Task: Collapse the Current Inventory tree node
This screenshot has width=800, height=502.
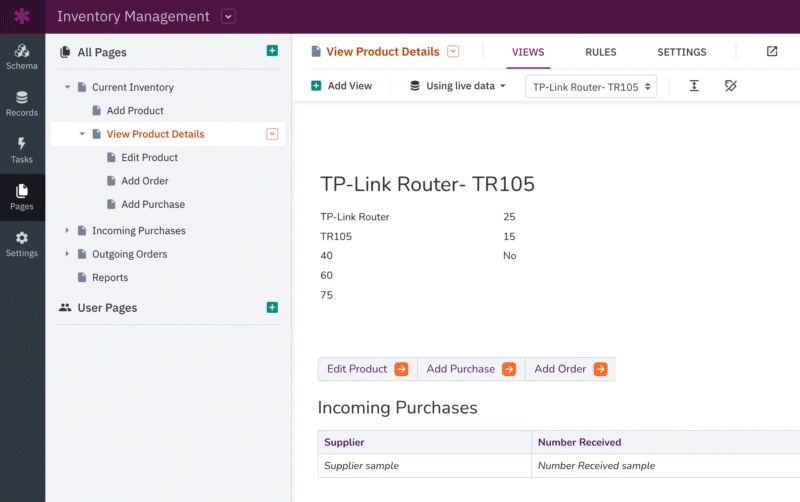Action: click(67, 87)
